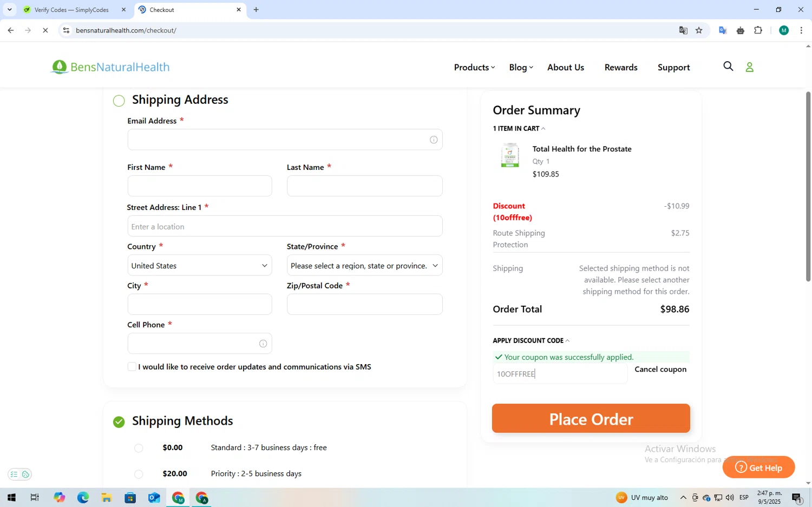Click into the City field
The height and width of the screenshot is (507, 812).
point(200,305)
